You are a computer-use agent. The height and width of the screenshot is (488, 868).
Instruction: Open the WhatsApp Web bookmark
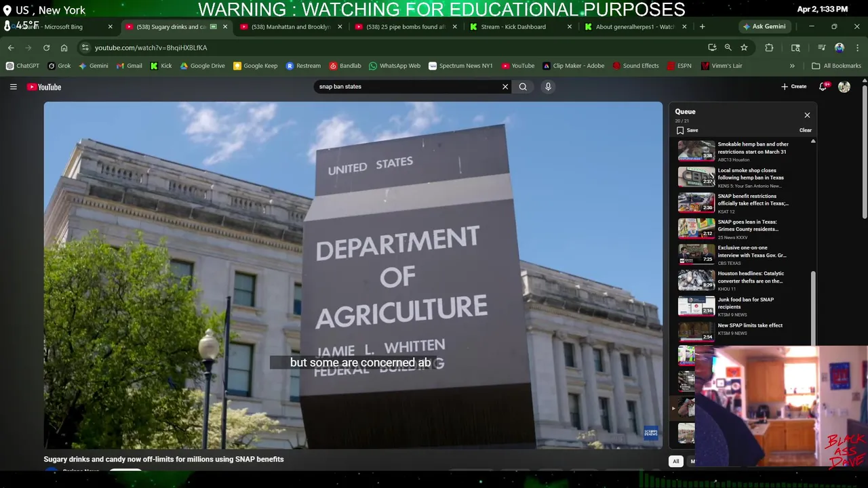point(395,66)
